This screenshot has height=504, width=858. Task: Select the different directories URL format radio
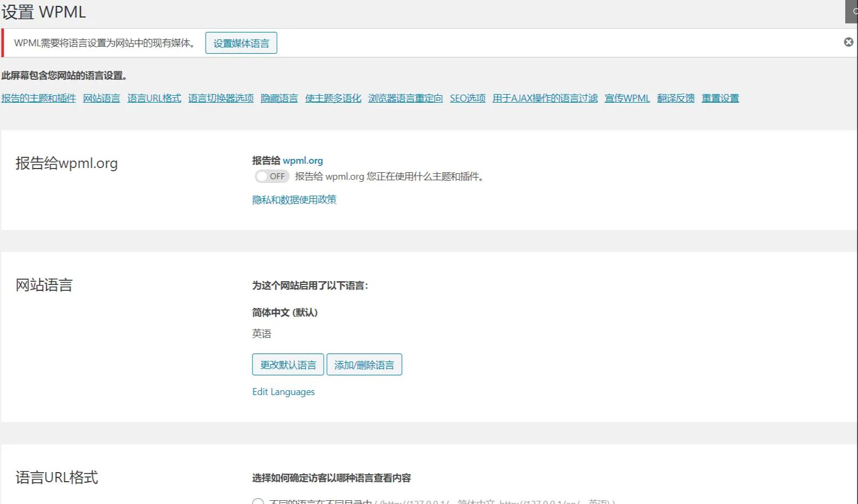258,501
